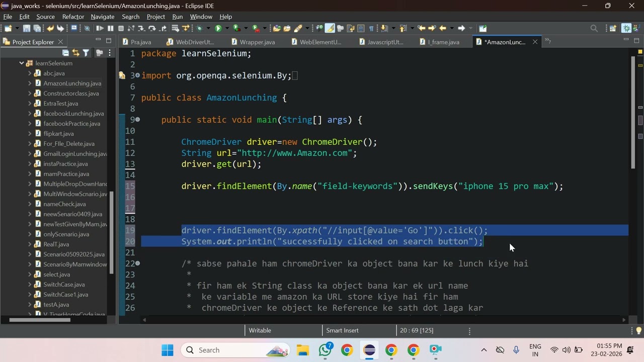644x362 pixels.
Task: Open the Source menu
Action: click(x=45, y=17)
